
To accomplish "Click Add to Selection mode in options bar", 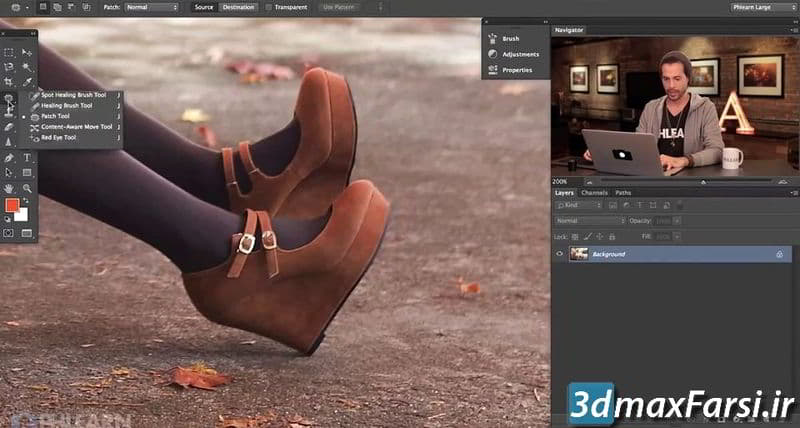I will [57, 7].
